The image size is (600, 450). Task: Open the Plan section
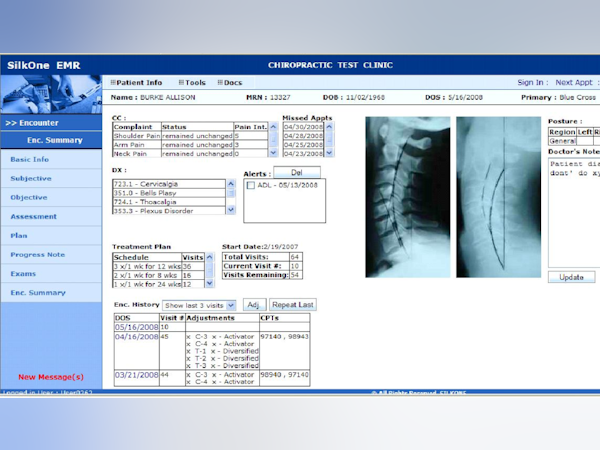tap(51, 235)
